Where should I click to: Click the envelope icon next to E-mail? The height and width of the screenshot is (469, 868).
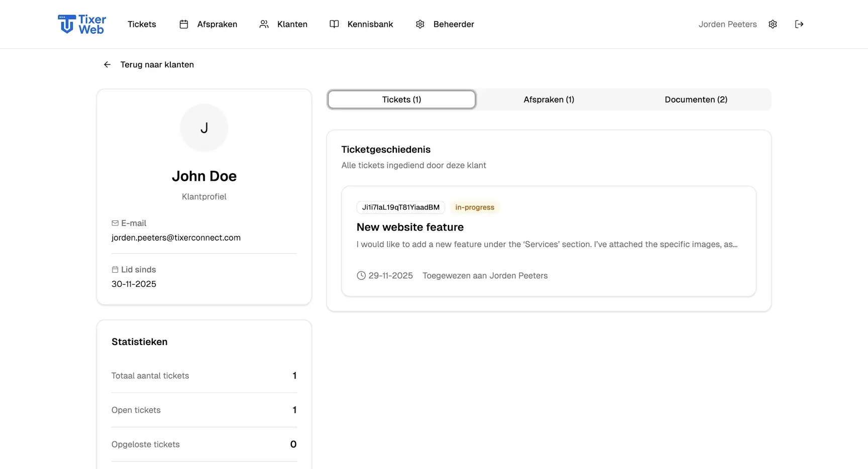[115, 223]
